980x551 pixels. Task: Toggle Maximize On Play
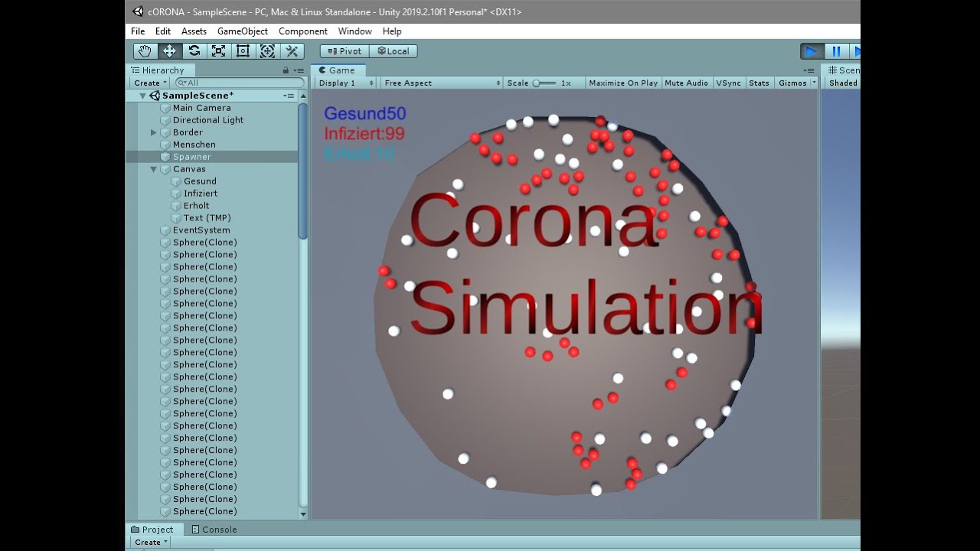[623, 83]
